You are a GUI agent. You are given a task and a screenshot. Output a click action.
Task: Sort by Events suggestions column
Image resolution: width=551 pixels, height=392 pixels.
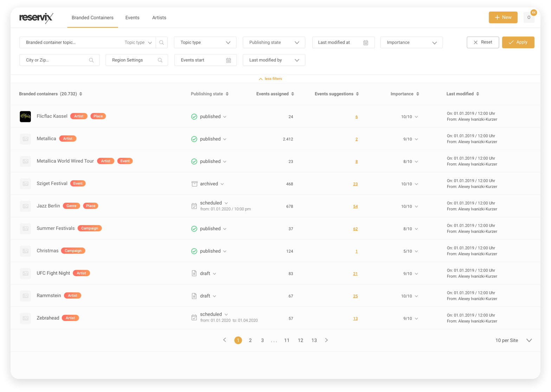coord(357,94)
